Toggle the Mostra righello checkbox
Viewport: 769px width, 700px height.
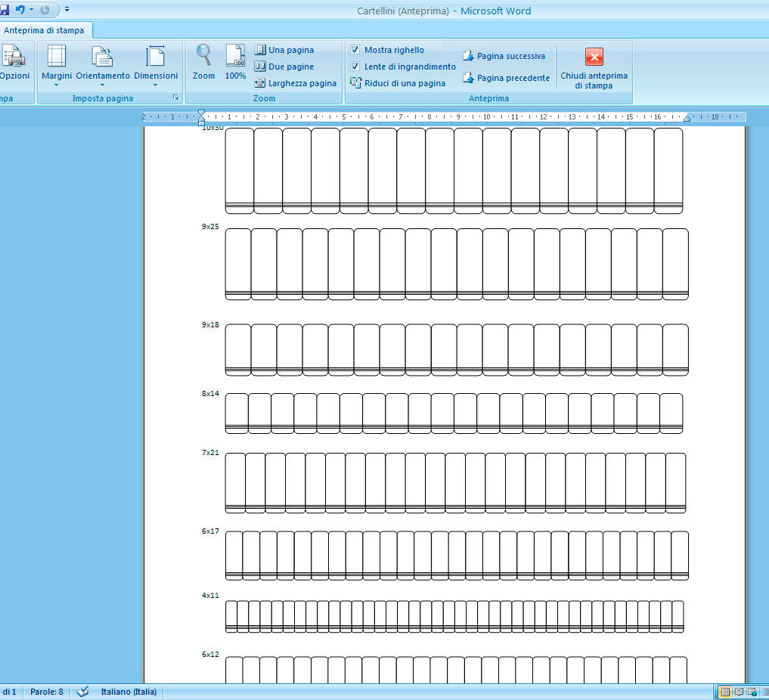tap(355, 50)
